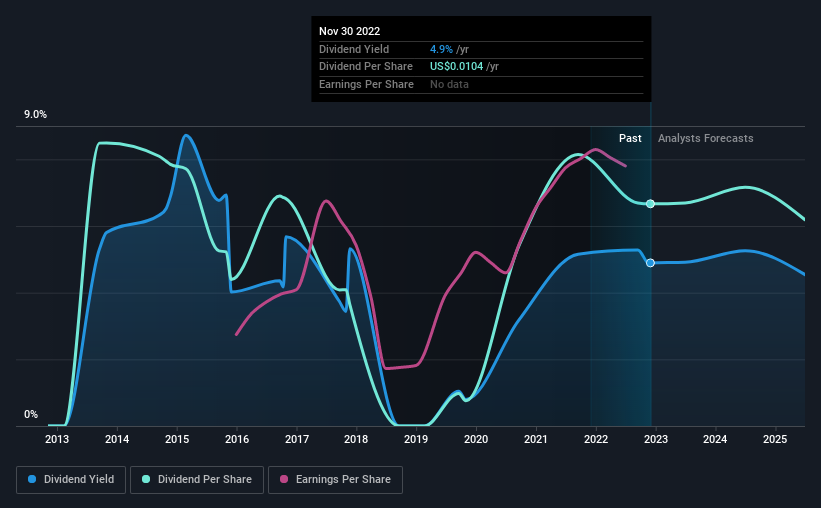821x508 pixels.
Task: Select the 2017 x-axis label
Action: (x=297, y=439)
